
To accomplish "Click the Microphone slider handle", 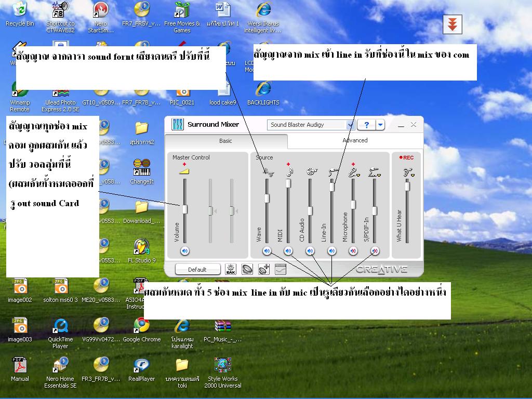I will (x=353, y=205).
